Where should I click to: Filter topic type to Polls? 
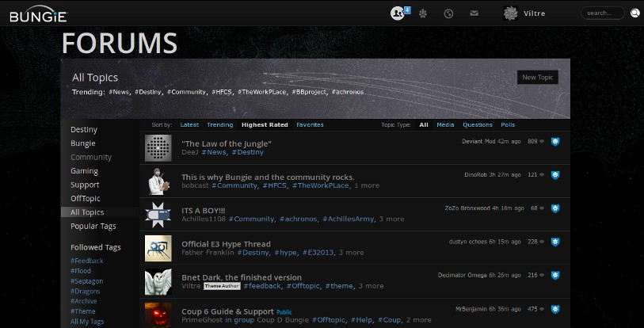pos(508,125)
